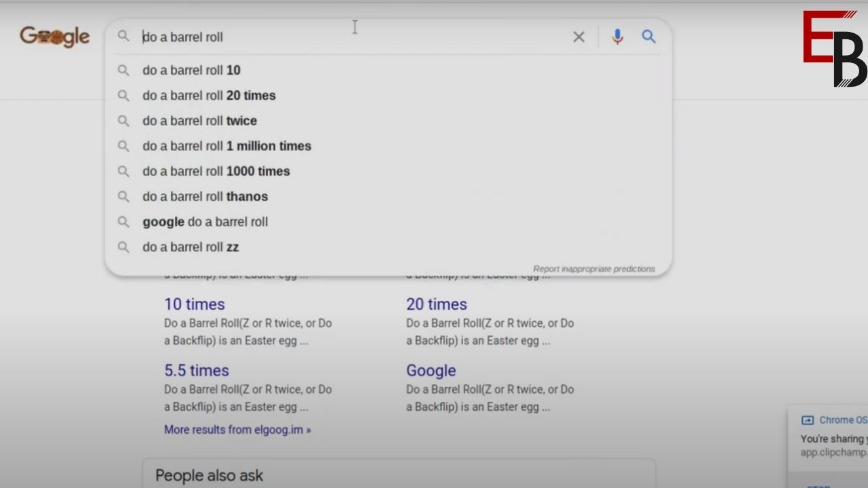The width and height of the screenshot is (868, 488).
Task: Click the Chrome OS sharing notification icon
Action: pyautogui.click(x=807, y=420)
